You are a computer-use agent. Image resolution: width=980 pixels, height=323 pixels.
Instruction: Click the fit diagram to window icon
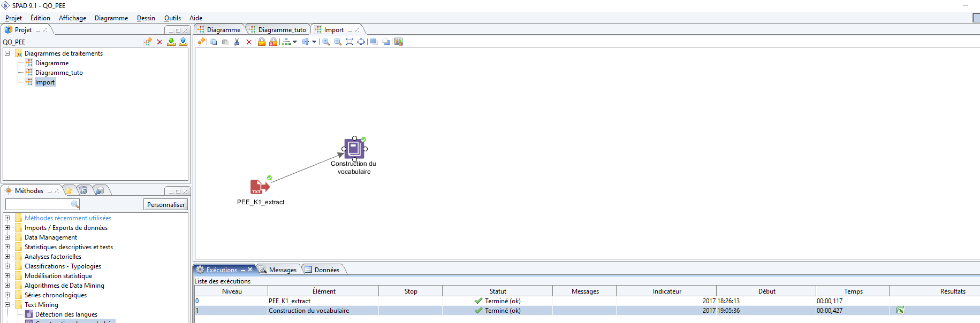pos(350,42)
